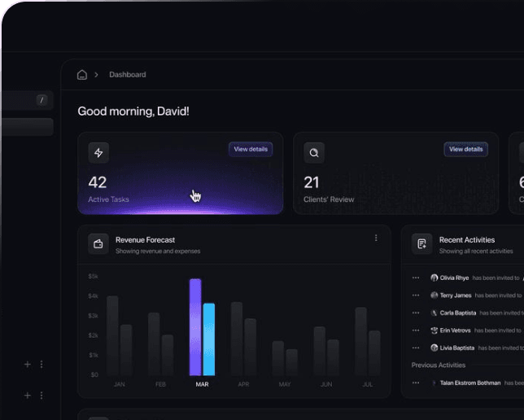Click the Clients' Review magnifier icon

click(x=314, y=152)
